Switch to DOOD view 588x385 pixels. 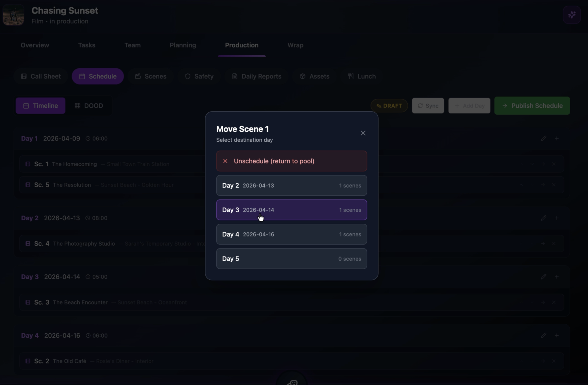coord(89,106)
